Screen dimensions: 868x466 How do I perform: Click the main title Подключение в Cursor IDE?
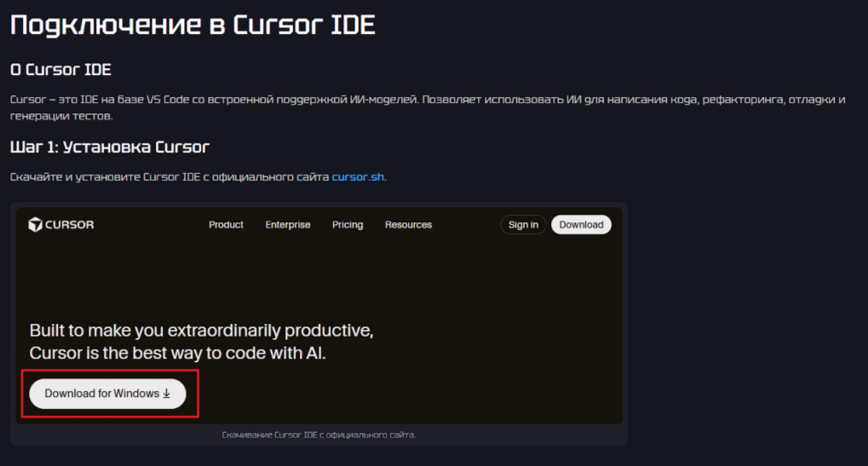[193, 25]
